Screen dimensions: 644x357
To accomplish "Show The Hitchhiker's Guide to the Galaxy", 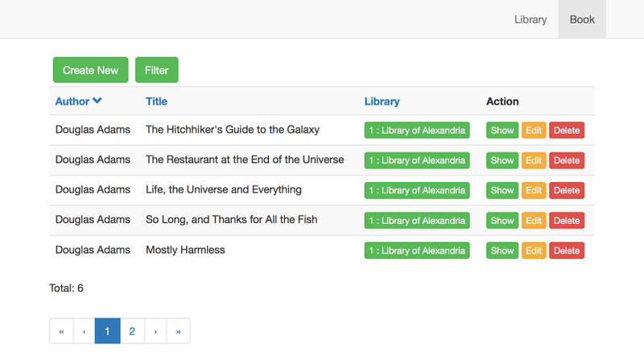I will click(502, 131).
